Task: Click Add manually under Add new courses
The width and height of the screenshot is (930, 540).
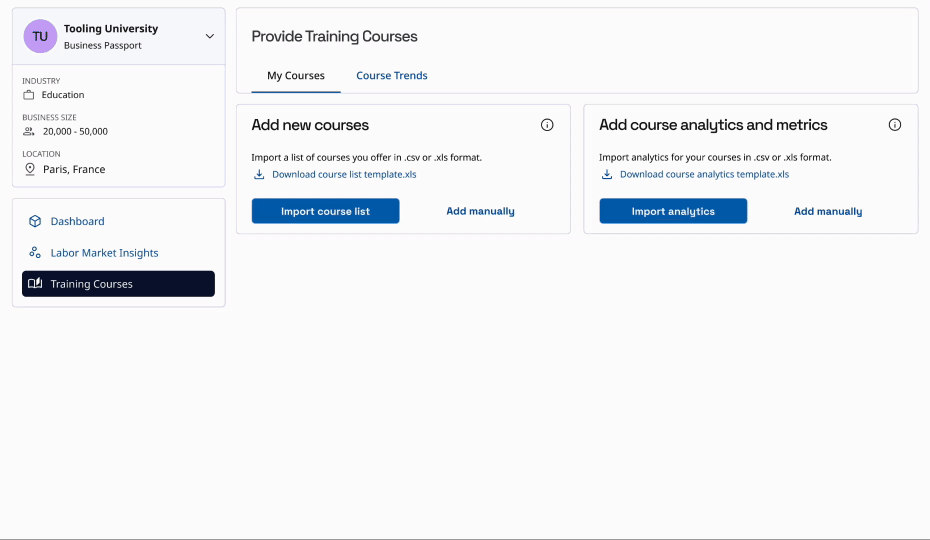Action: pyautogui.click(x=480, y=211)
